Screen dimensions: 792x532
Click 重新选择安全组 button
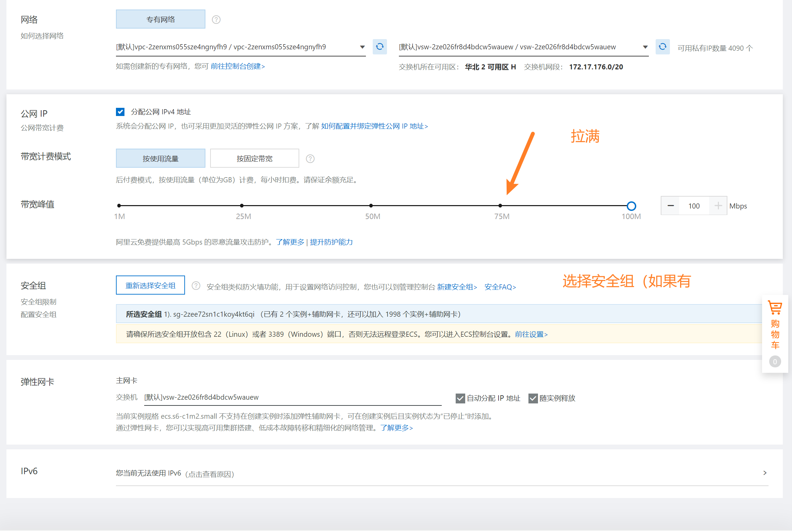150,285
